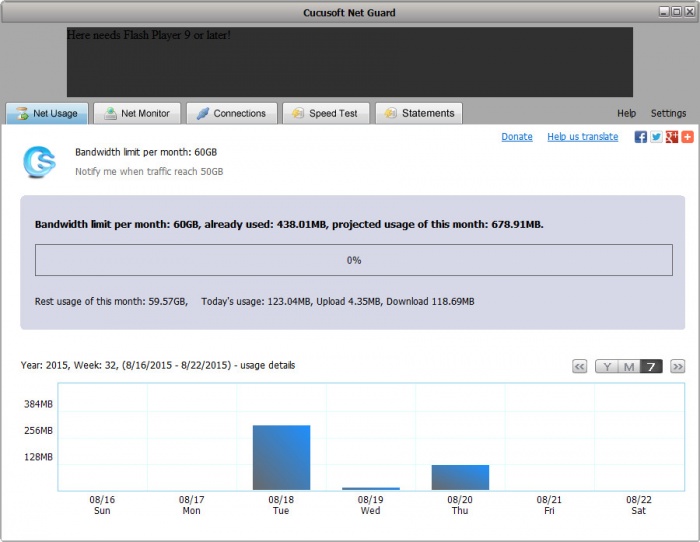Viewport: 700px width, 542px height.
Task: Click the Year 2015 Week 32 heading
Action: coord(158,365)
